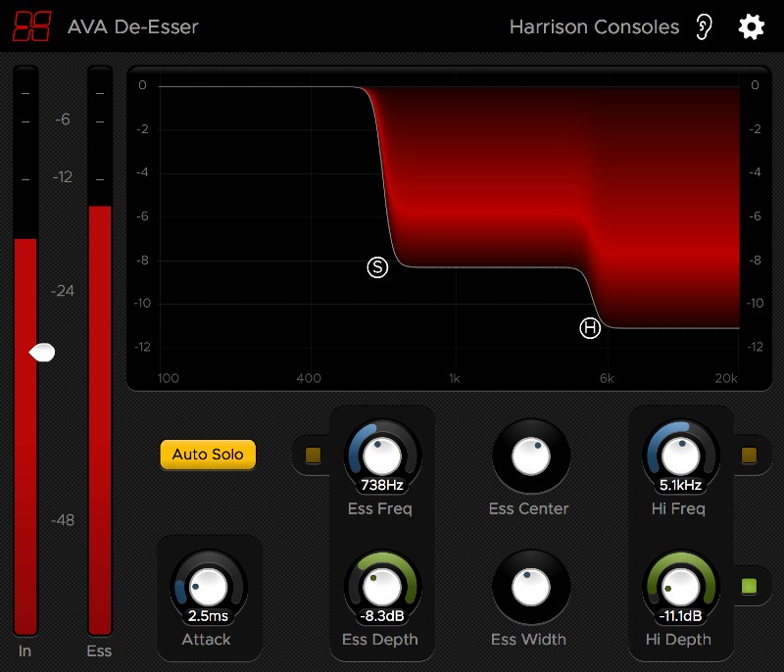Toggle the green button beside Hi Depth

coord(749,586)
